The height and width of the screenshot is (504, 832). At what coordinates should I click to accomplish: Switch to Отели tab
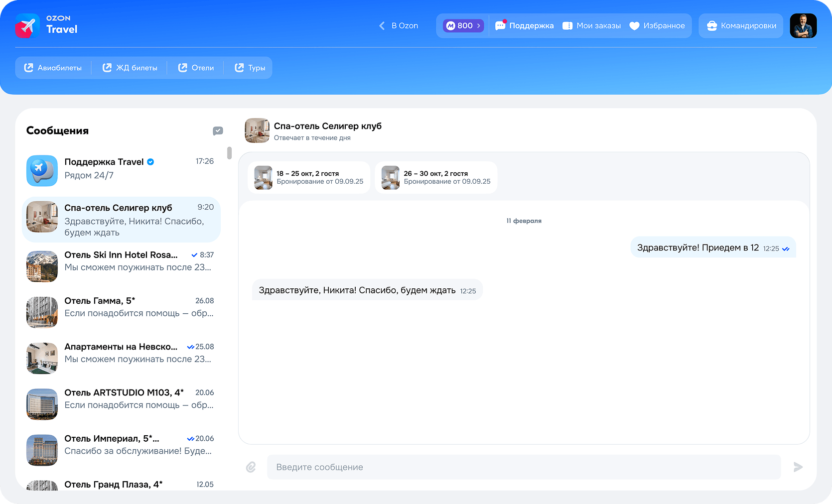196,68
